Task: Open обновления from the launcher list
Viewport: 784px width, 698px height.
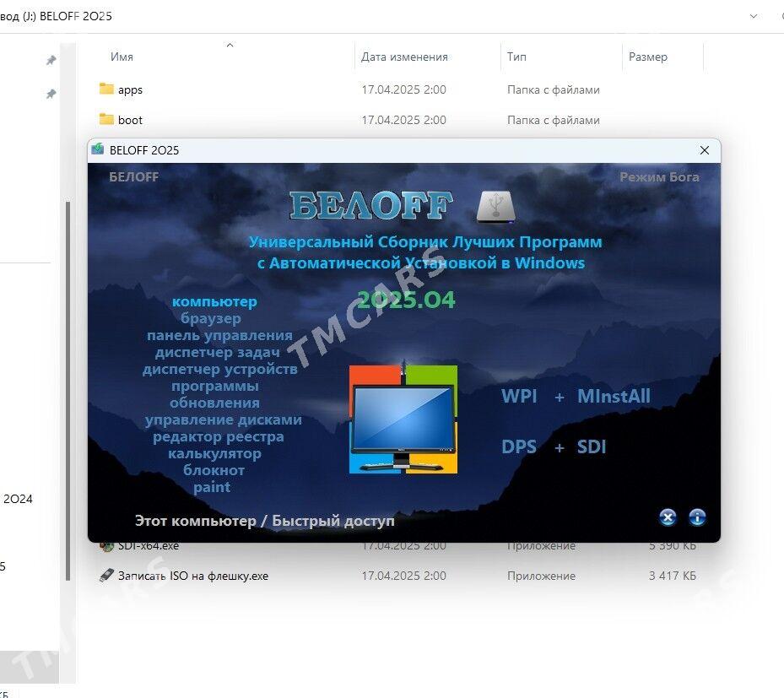Action: (214, 403)
